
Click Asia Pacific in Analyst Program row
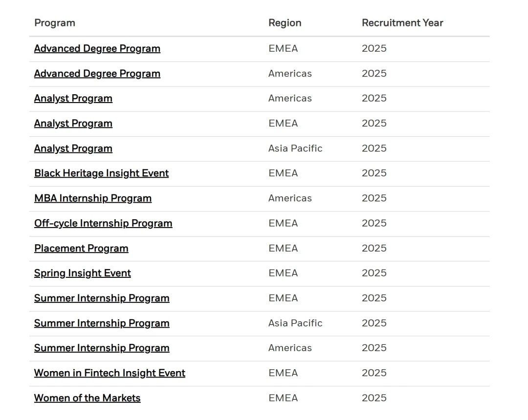(295, 148)
